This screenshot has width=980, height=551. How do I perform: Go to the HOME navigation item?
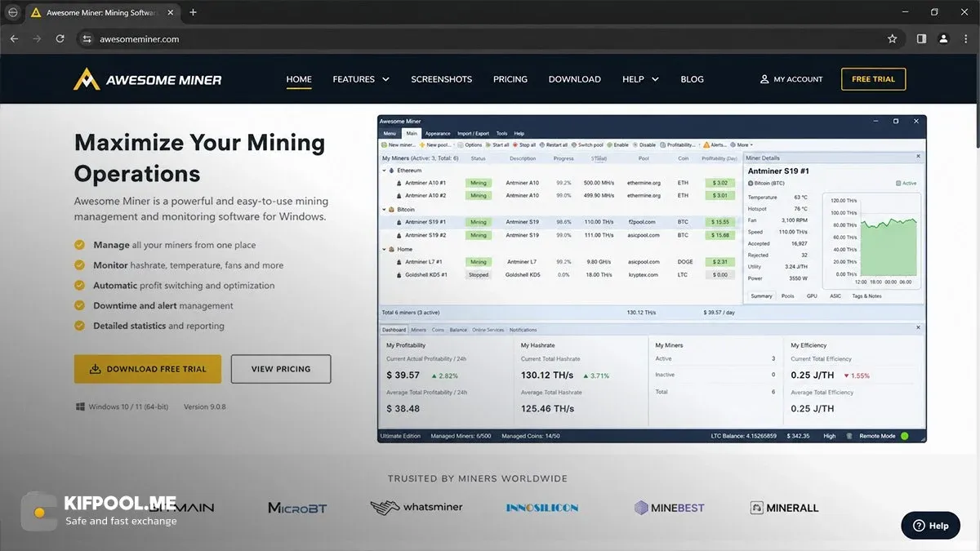[x=299, y=79]
